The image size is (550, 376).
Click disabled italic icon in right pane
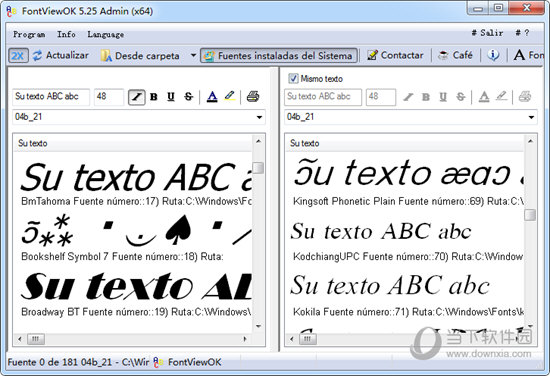coord(408,97)
